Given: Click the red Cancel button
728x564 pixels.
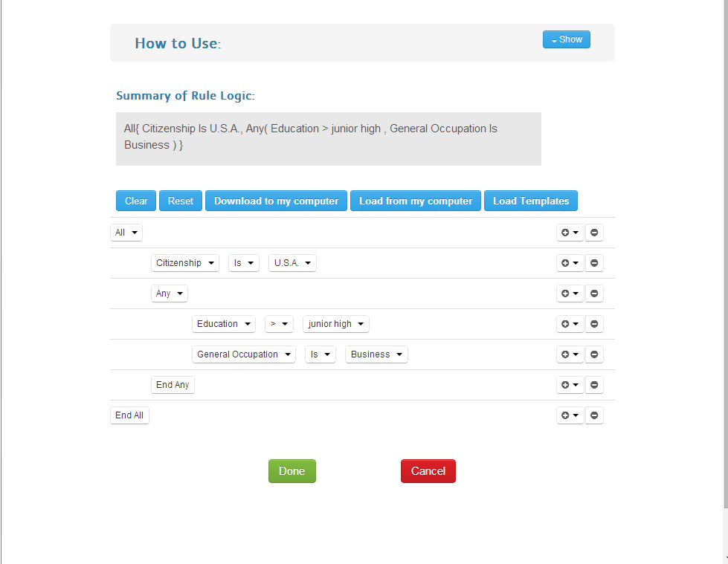Looking at the screenshot, I should pyautogui.click(x=428, y=471).
